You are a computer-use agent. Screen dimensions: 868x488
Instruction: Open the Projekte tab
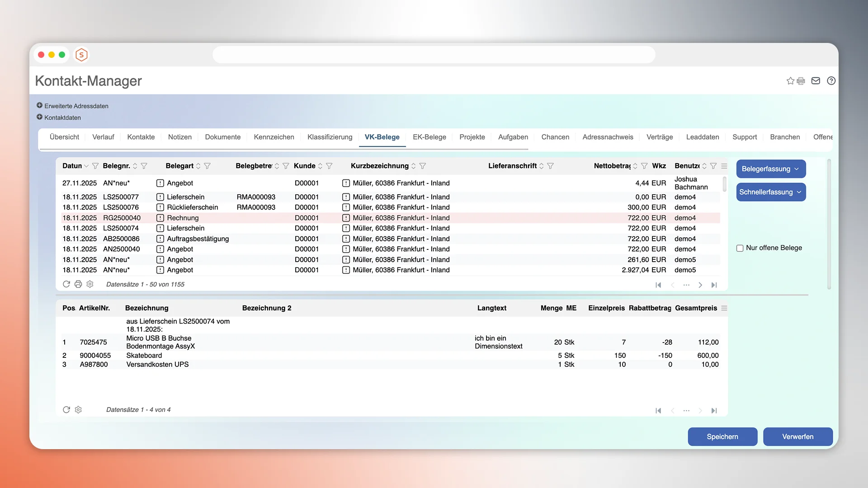click(x=472, y=137)
